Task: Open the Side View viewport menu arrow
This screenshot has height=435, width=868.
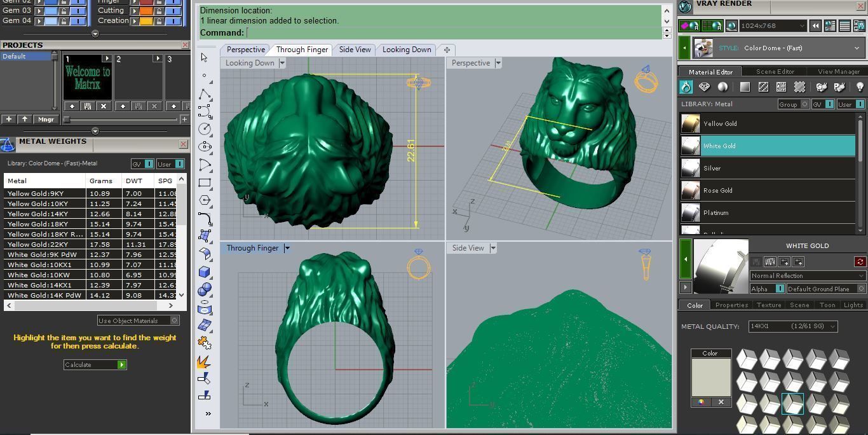Action: pos(493,248)
